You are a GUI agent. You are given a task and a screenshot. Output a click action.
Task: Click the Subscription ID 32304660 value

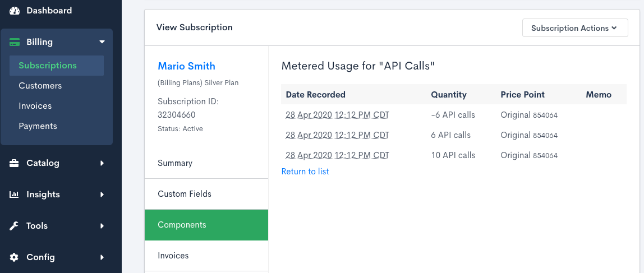tap(177, 115)
